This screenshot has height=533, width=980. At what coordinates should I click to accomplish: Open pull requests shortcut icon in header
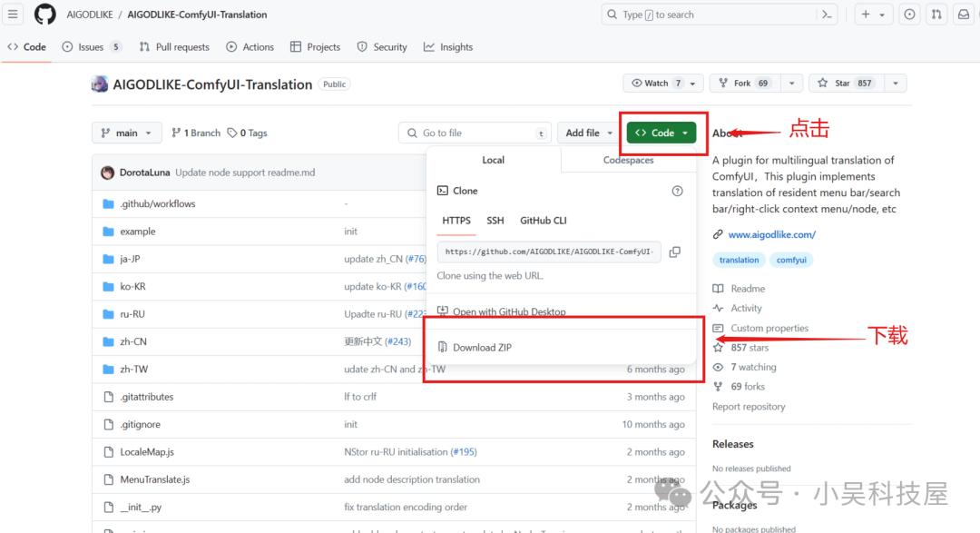click(x=936, y=15)
